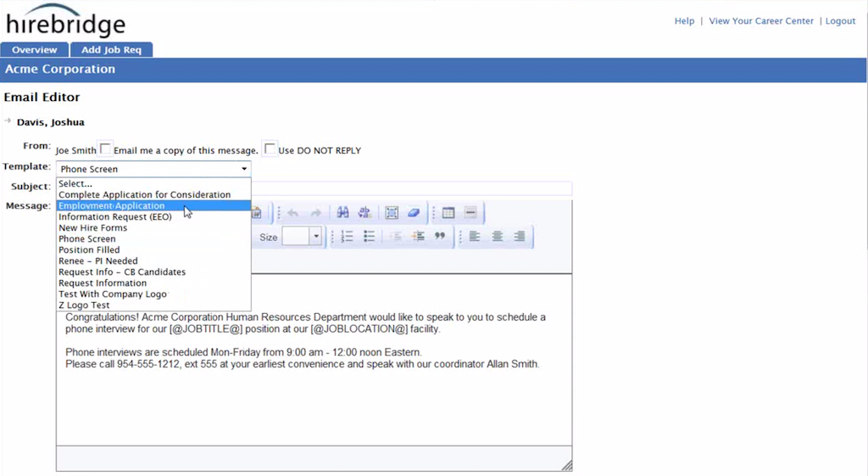Pick Complete Application for Consideration template
Viewport: 868px width, 476px height.
tap(153, 194)
